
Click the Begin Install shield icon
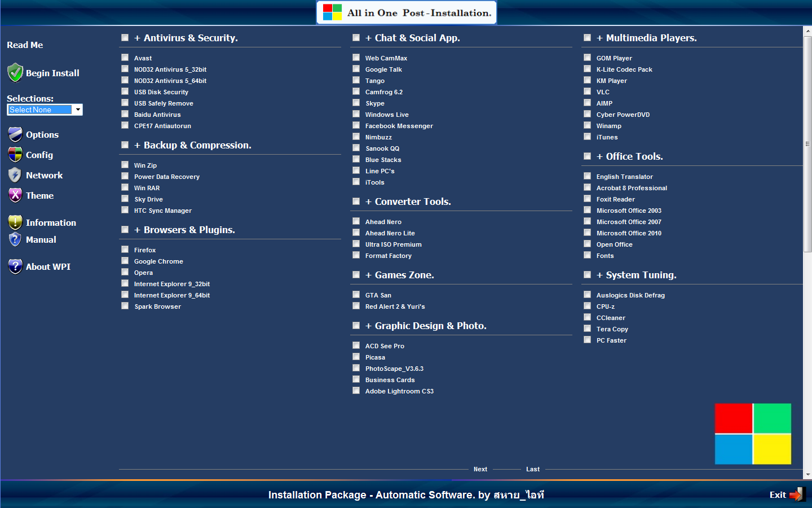[x=15, y=73]
